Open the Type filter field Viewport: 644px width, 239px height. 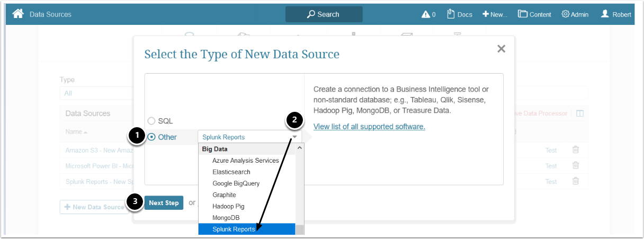point(97,93)
